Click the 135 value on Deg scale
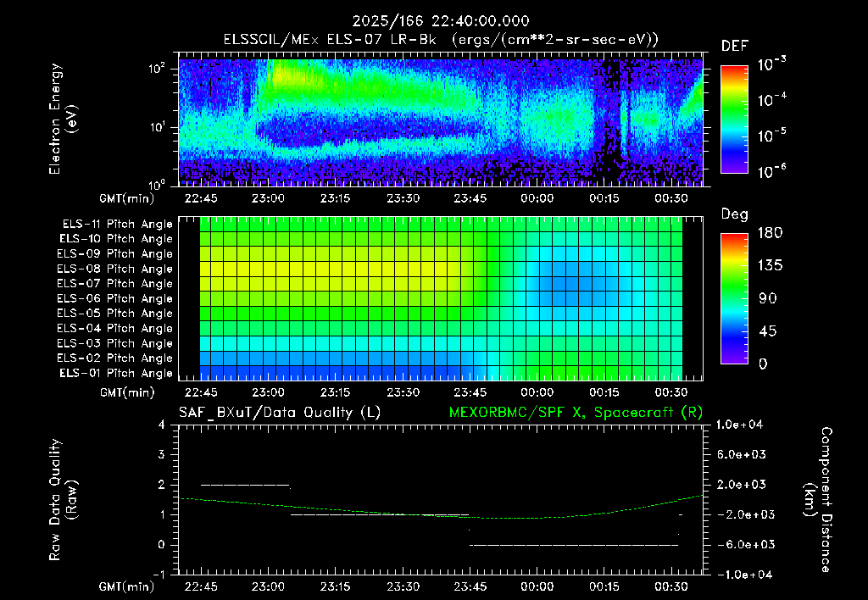868x600 pixels. pyautogui.click(x=770, y=266)
